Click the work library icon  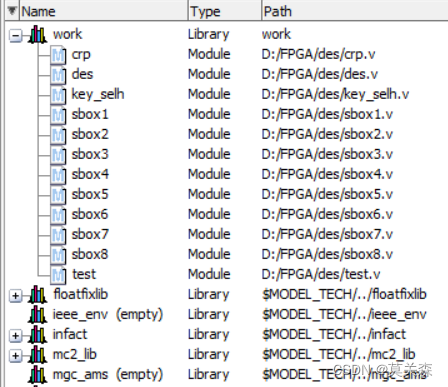coord(37,35)
